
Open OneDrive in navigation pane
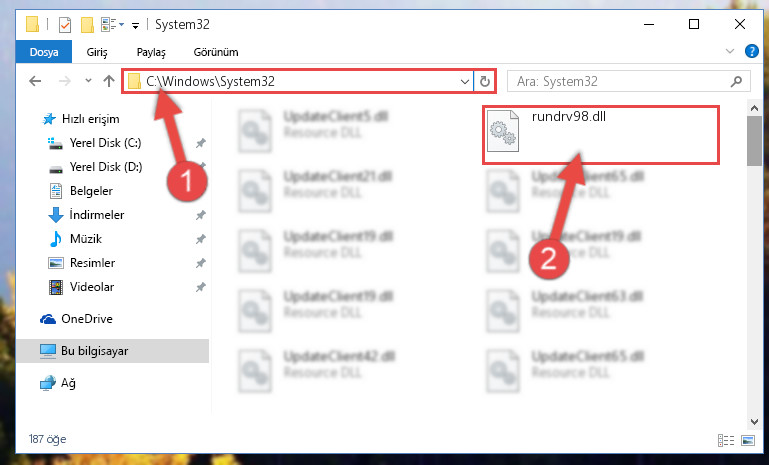(x=86, y=319)
